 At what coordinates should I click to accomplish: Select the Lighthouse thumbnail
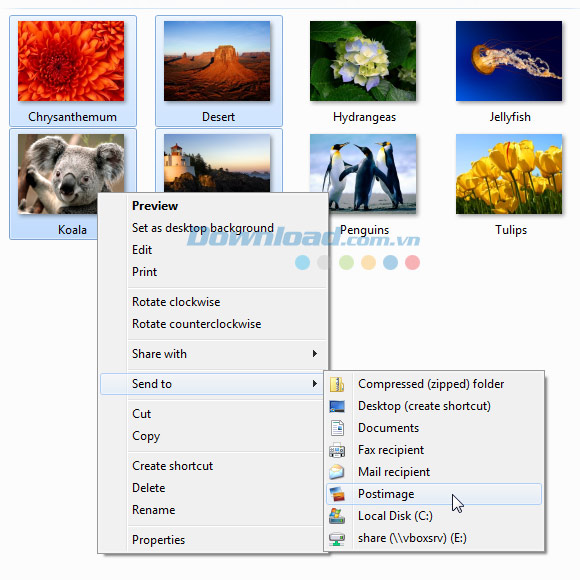point(217,163)
